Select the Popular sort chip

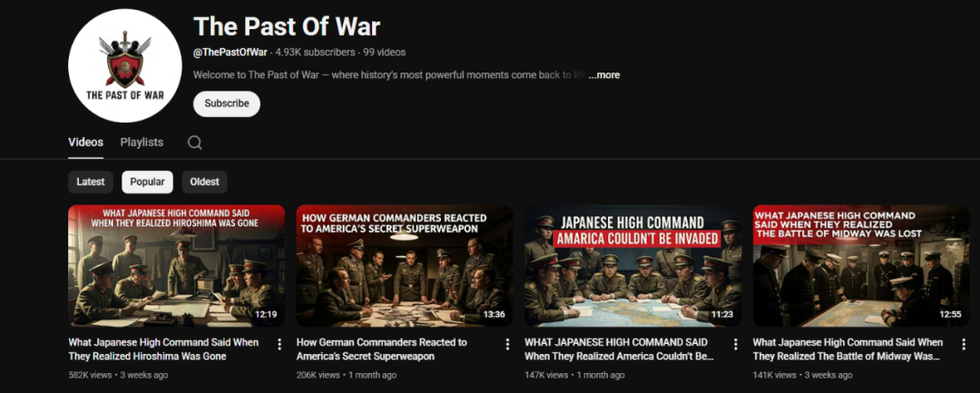pos(148,182)
